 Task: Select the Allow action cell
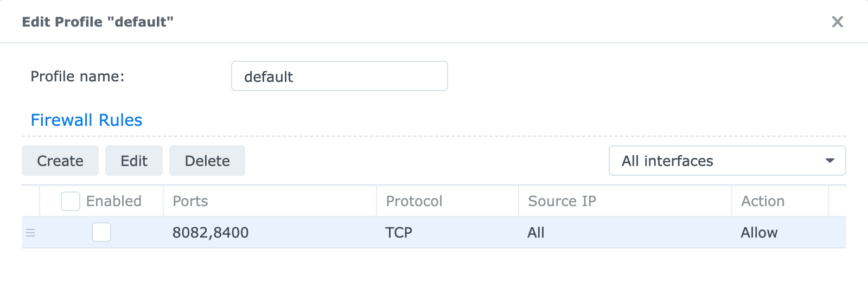pyautogui.click(x=759, y=233)
